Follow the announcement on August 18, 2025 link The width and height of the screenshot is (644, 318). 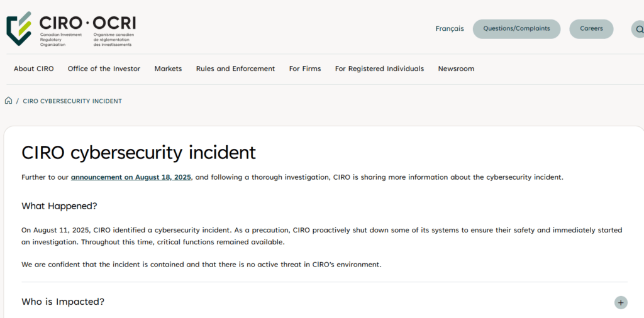(131, 177)
